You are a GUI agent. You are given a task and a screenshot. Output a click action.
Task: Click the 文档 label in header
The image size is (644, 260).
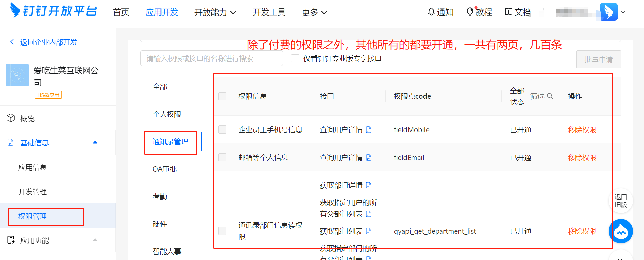(x=523, y=12)
